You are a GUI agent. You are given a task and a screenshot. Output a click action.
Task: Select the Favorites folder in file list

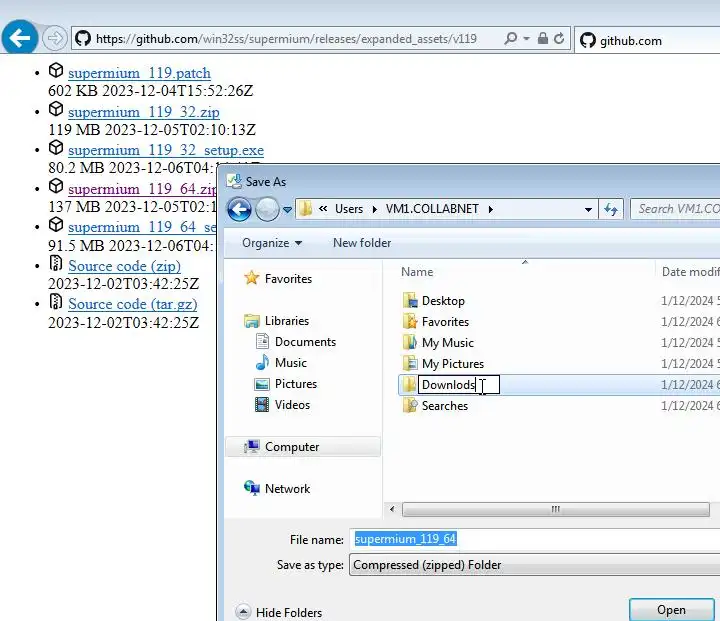click(445, 322)
